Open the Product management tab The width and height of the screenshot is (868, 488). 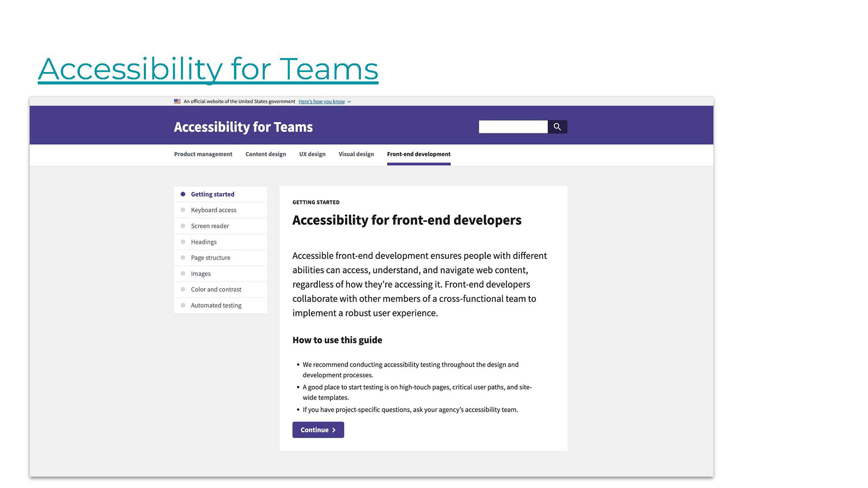(203, 154)
